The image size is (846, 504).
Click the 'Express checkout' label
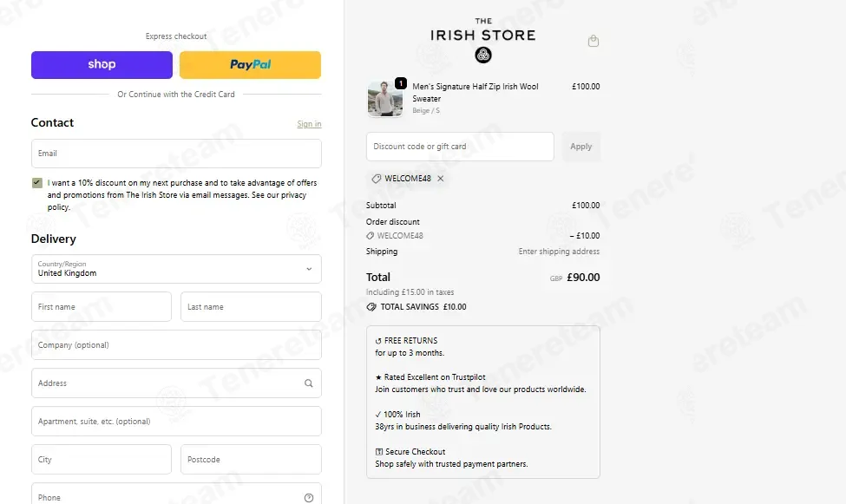pos(176,36)
